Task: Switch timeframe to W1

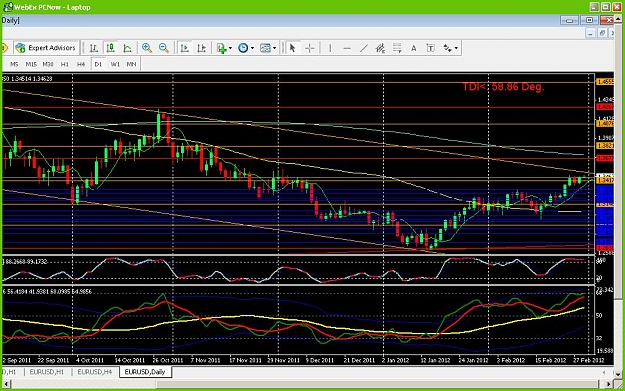Action: (115, 64)
